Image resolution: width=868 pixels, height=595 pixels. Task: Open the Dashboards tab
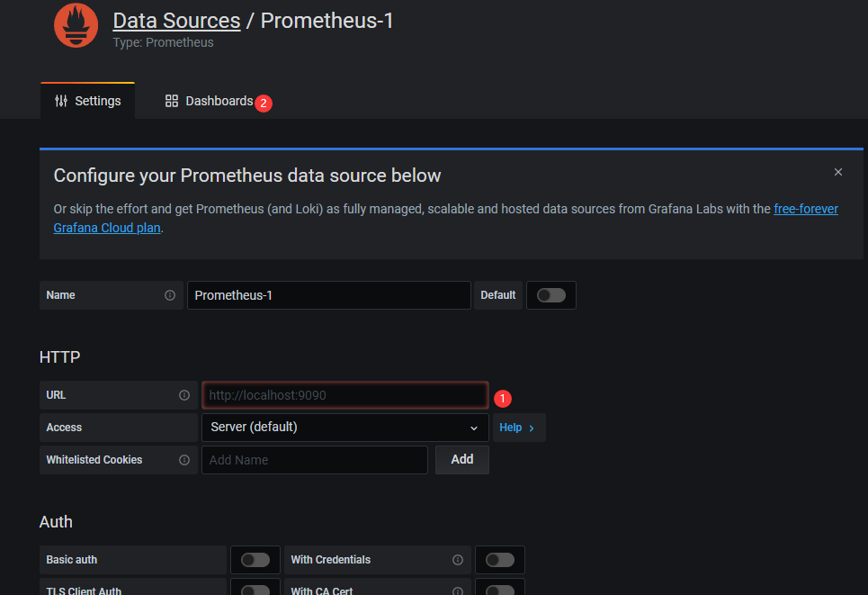210,101
